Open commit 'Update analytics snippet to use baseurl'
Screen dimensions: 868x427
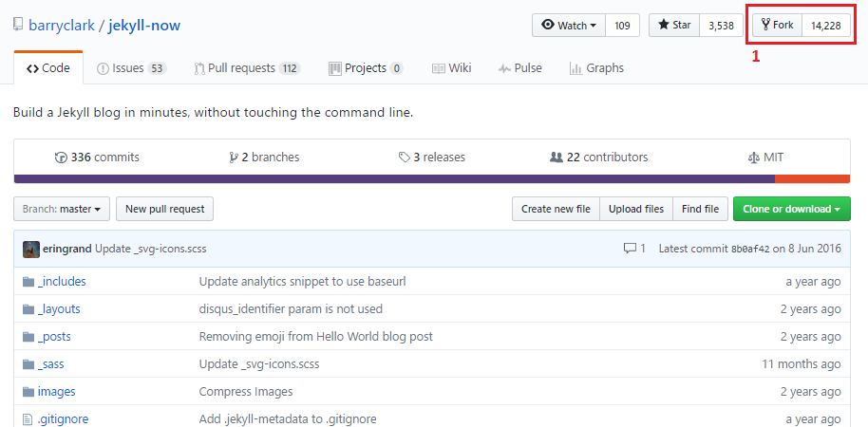[x=302, y=282]
